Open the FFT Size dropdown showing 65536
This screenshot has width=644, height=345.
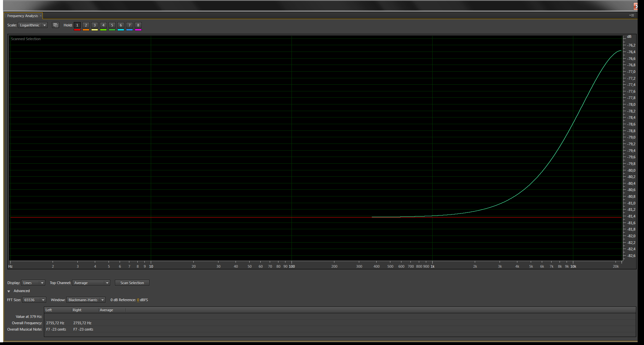coord(34,300)
